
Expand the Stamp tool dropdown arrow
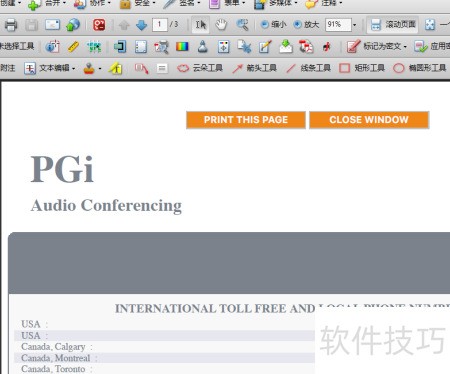click(x=100, y=69)
